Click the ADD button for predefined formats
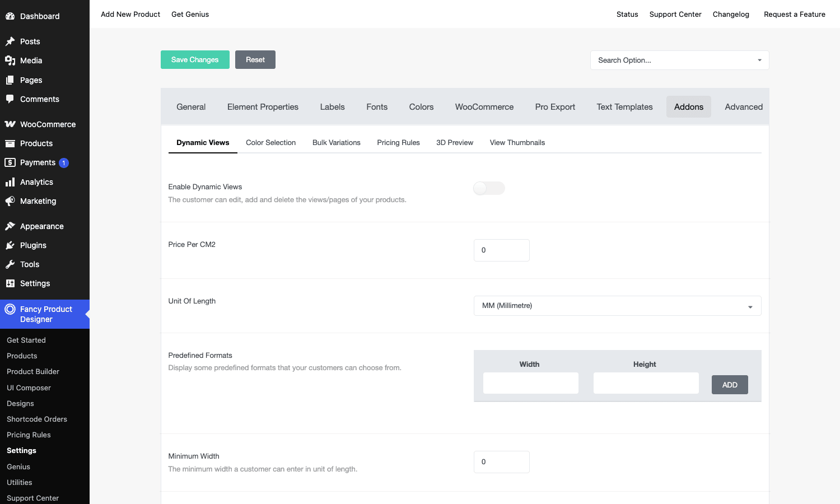This screenshot has width=840, height=504. click(730, 385)
